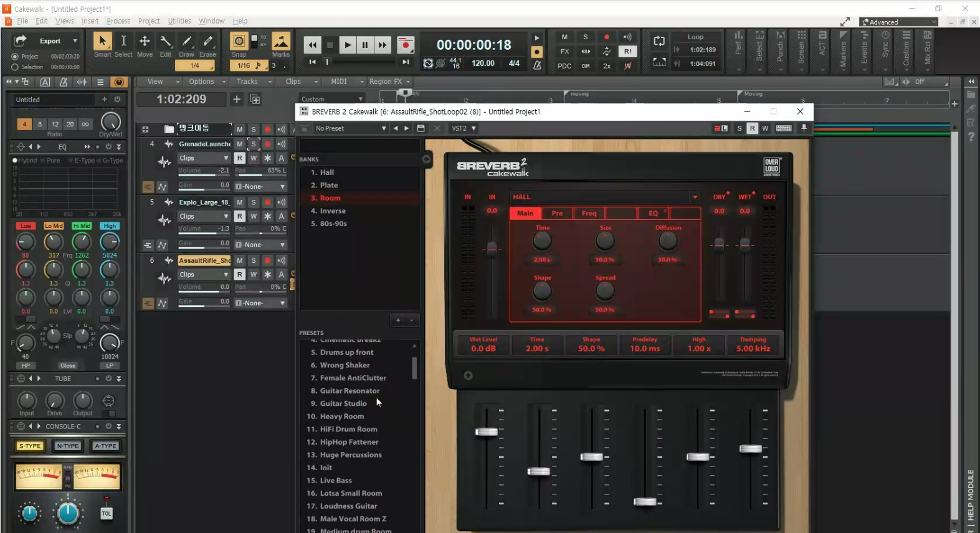The image size is (980, 533).
Task: Switch console emulation to N-TYPE
Action: pos(67,446)
